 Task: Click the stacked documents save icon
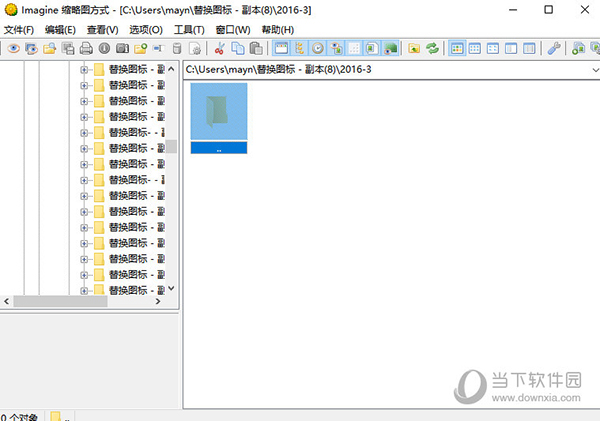point(68,49)
